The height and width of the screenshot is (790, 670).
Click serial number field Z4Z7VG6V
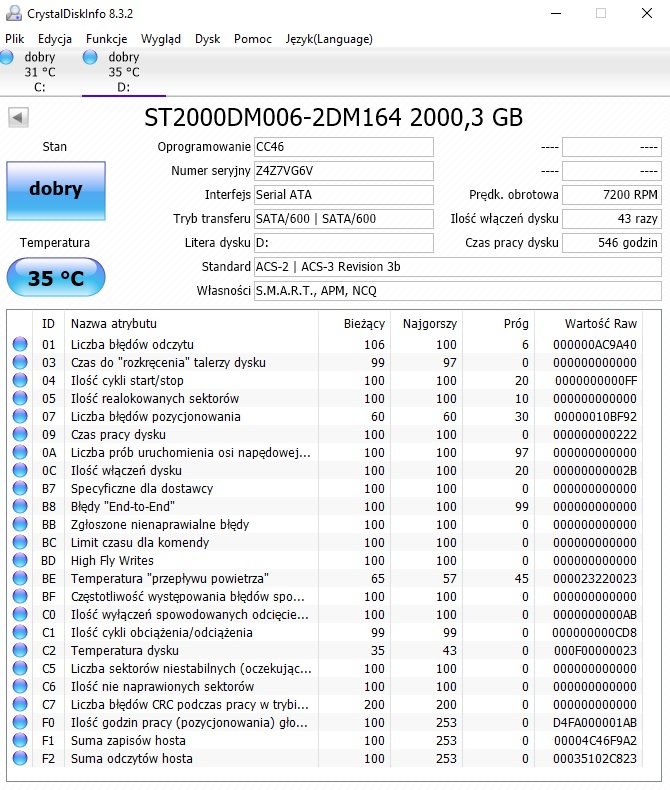344,171
